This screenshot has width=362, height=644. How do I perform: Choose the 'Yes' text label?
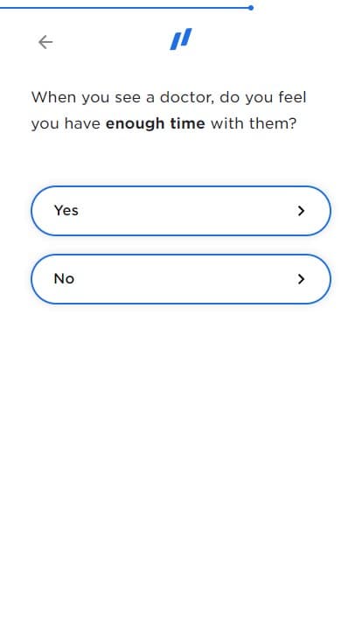point(66,210)
